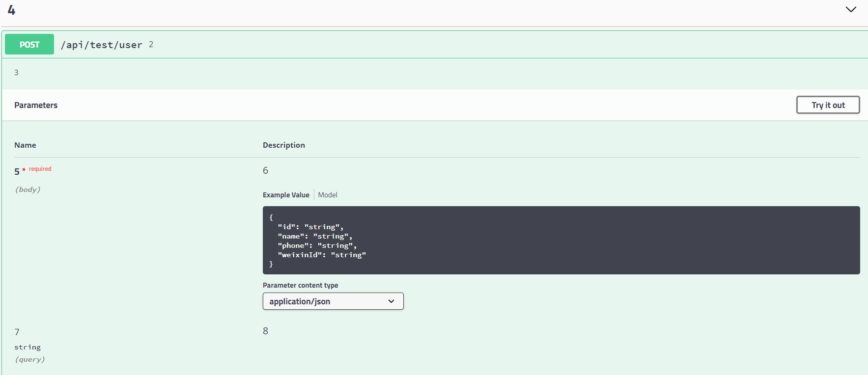Click the "weixinId": "string" line
Screen dimensions: 868x375
322,255
